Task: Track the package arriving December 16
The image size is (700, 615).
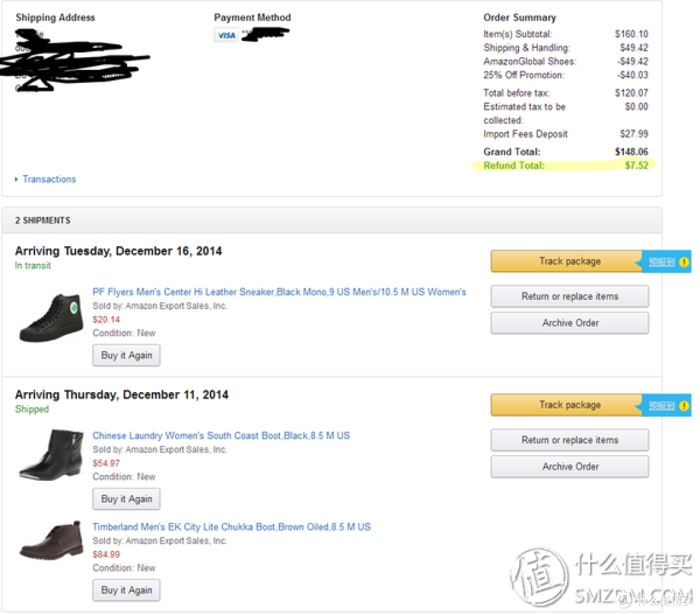Action: pyautogui.click(x=570, y=262)
